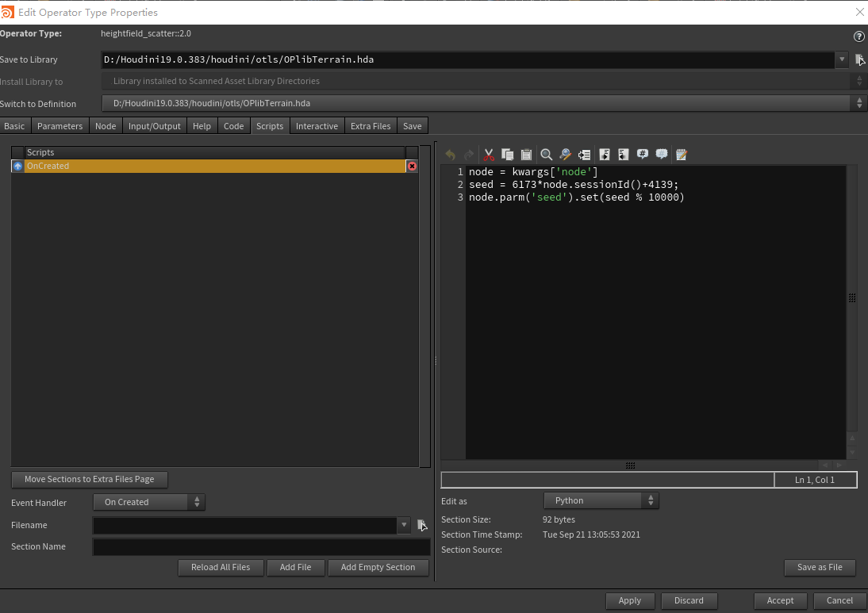868x613 pixels.
Task: Switch to the Extra Files tab
Action: pos(371,126)
